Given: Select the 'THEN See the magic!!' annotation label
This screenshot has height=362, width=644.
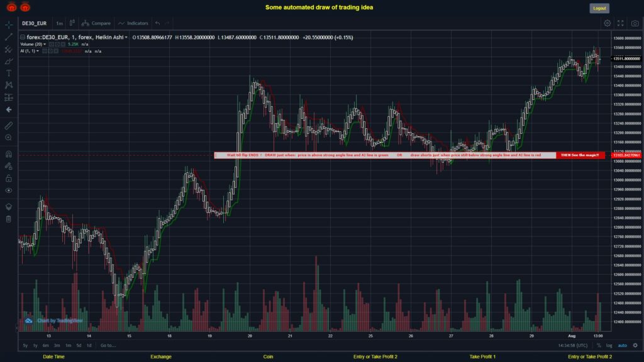Looking at the screenshot, I should (580, 155).
